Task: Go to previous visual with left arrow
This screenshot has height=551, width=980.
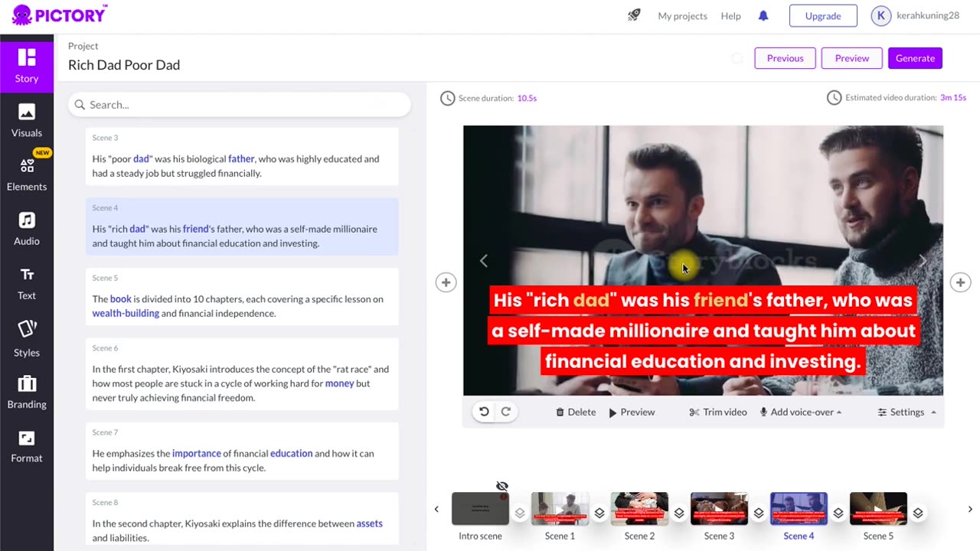Action: pyautogui.click(x=483, y=261)
